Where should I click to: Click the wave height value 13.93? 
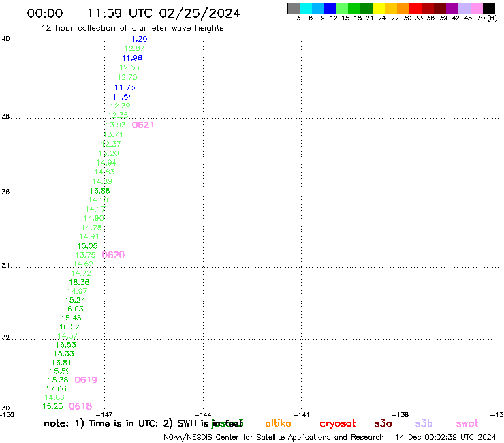(x=116, y=125)
